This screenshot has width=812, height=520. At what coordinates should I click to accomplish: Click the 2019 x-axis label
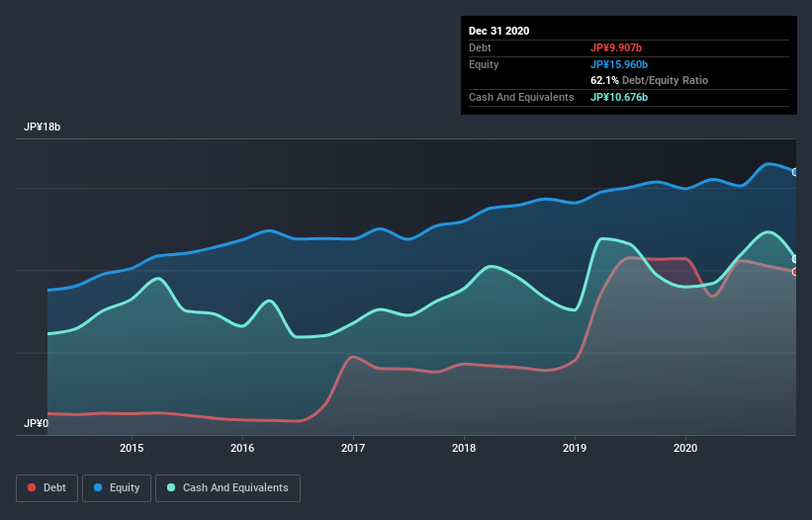click(x=575, y=448)
